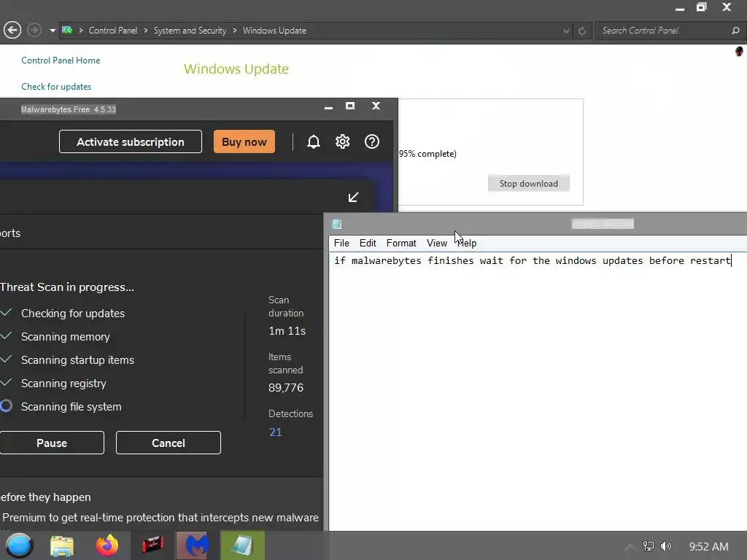The image size is (747, 560).
Task: Cancel the Malwarebytes threat scan
Action: tap(169, 443)
